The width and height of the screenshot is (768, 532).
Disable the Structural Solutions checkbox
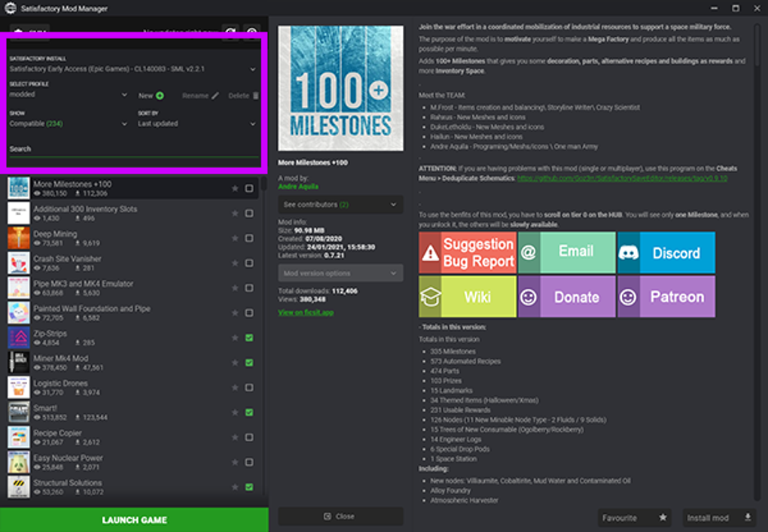coord(249,487)
